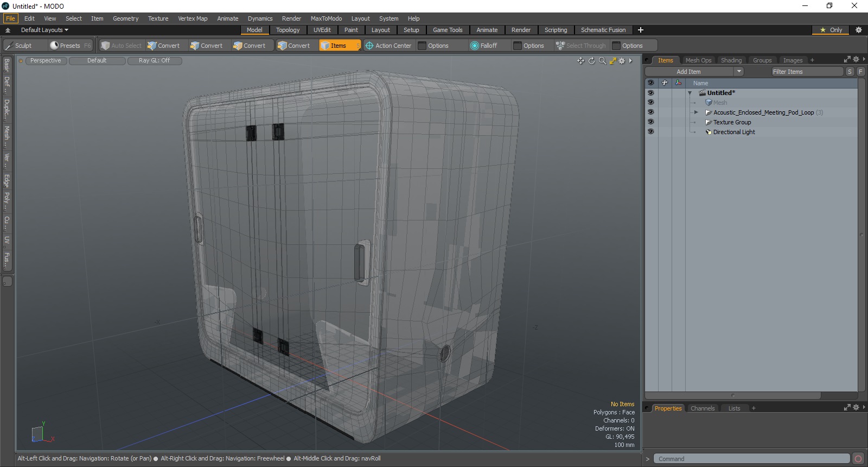This screenshot has width=868, height=467.
Task: Click the Command input field
Action: coord(751,459)
